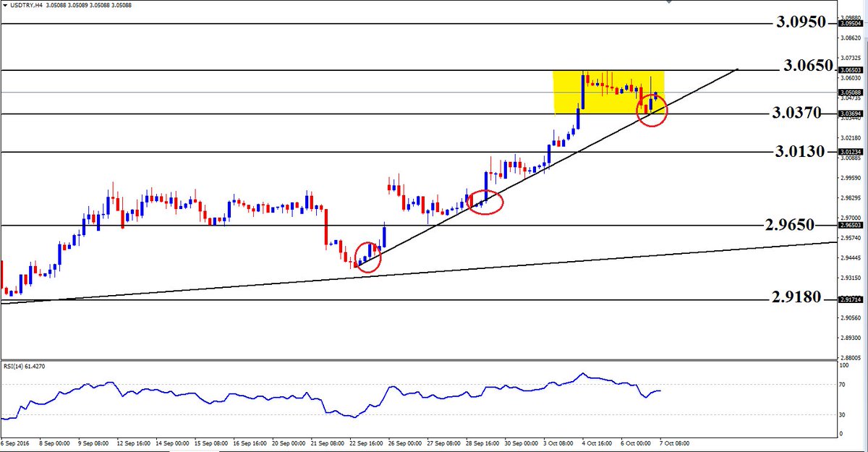Select the 3.0130 level label
Viewport: 868px width, 452px height.
[799, 152]
